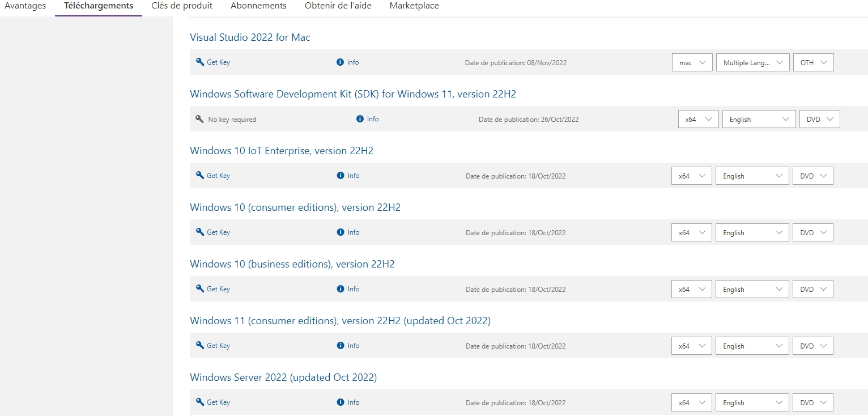Switch to the Avantages tab

[25, 6]
